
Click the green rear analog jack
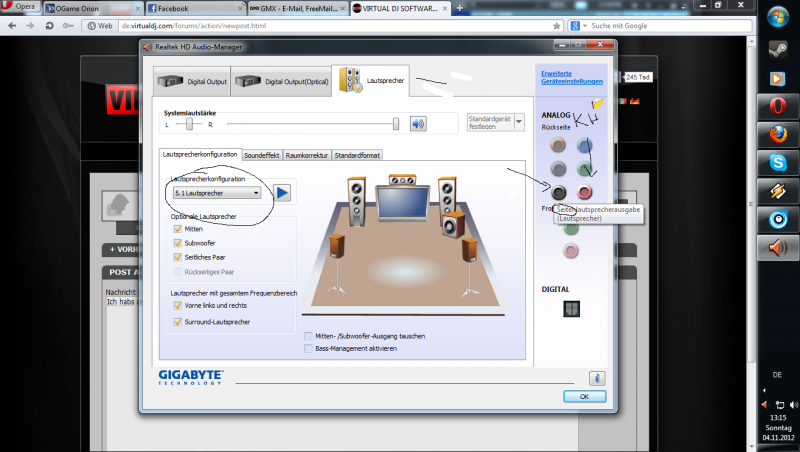tap(585, 168)
